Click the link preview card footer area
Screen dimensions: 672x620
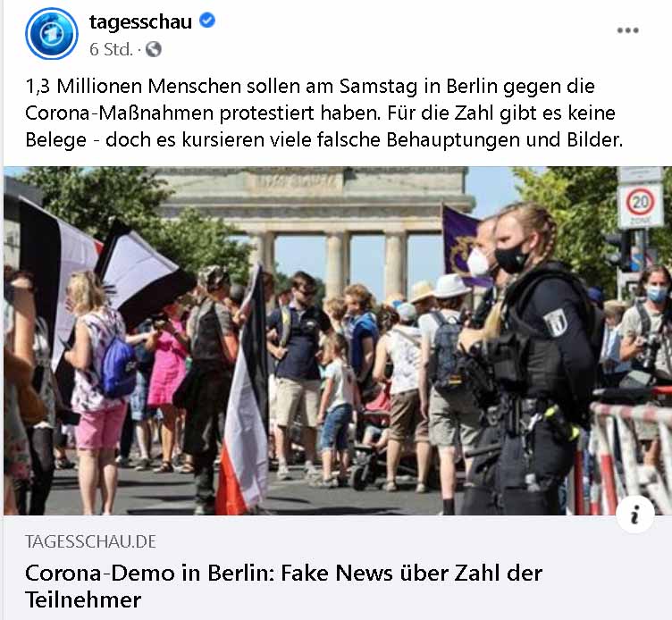(x=338, y=567)
